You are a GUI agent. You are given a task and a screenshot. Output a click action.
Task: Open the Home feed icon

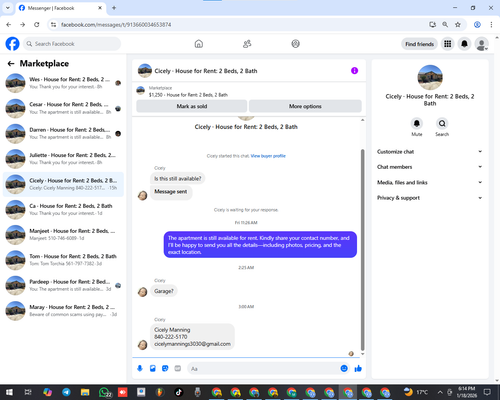[x=199, y=44]
